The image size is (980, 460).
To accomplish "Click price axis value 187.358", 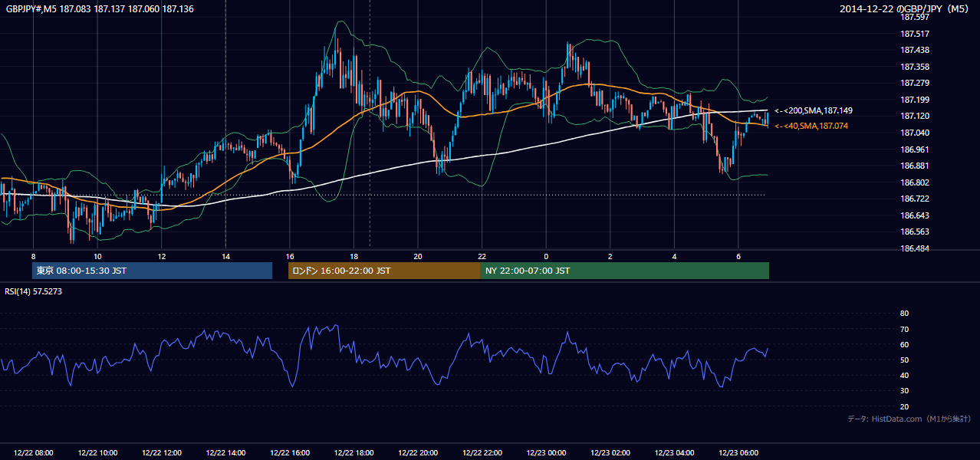I will (x=916, y=67).
